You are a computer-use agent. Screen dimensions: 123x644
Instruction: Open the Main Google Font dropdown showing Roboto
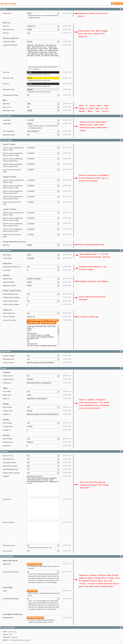pos(43,29)
